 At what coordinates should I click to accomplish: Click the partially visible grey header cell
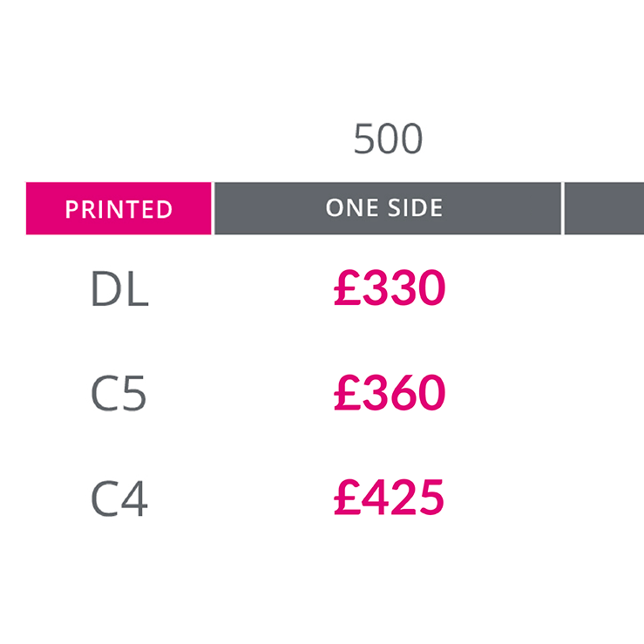(x=604, y=208)
